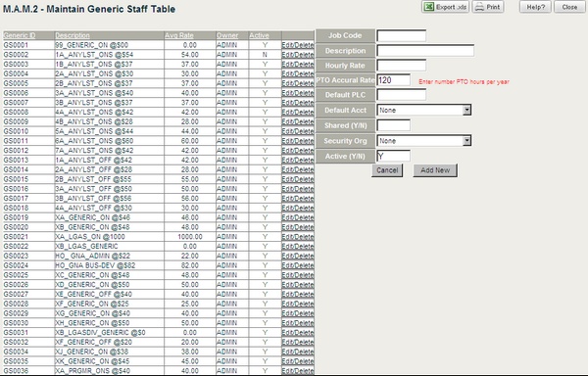Screen dimensions: 588x376
Task: Expand the Security Org dropdown
Action: tap(423, 141)
